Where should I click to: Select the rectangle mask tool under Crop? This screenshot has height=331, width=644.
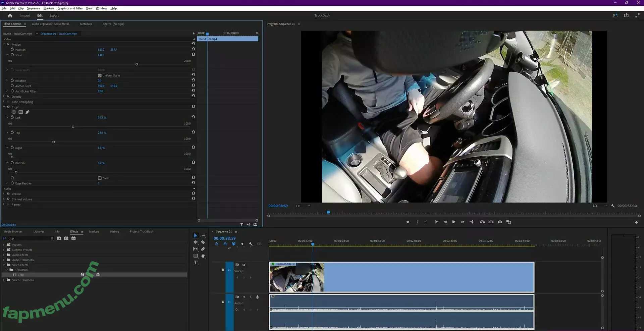point(20,112)
